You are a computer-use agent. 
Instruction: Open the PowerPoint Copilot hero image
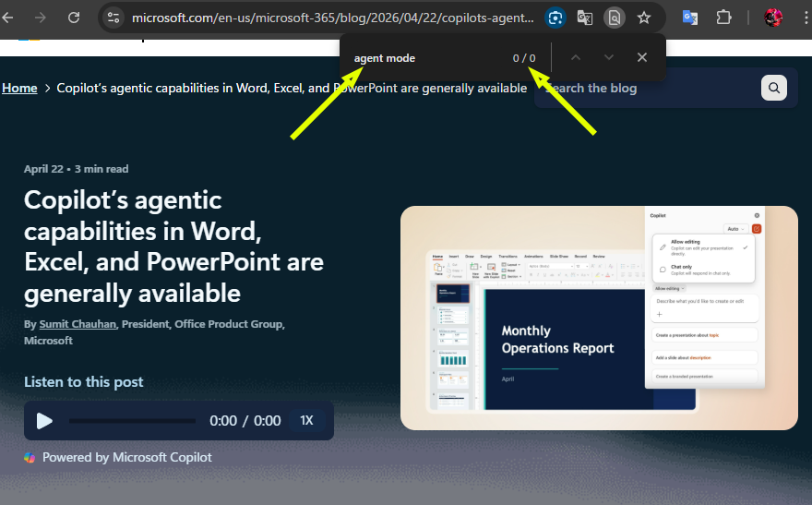tap(598, 318)
